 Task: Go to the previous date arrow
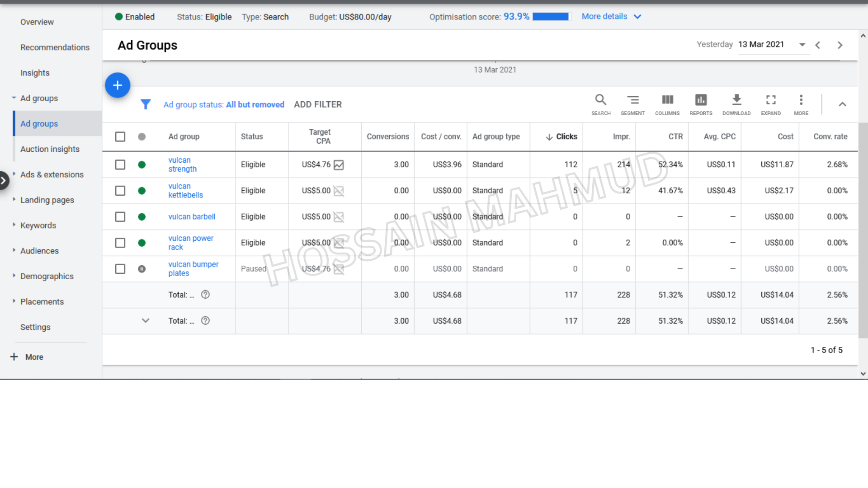click(x=818, y=45)
